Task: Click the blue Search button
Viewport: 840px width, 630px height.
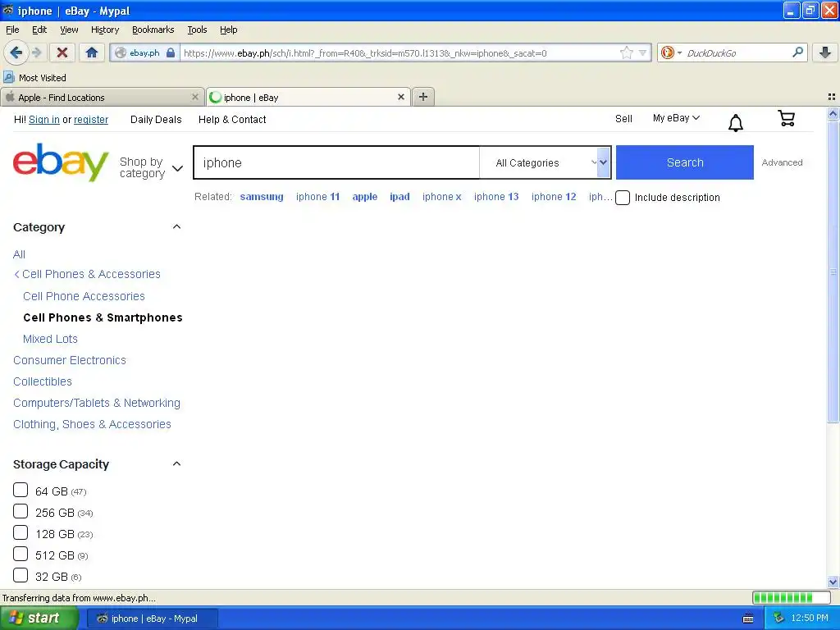Action: point(685,162)
